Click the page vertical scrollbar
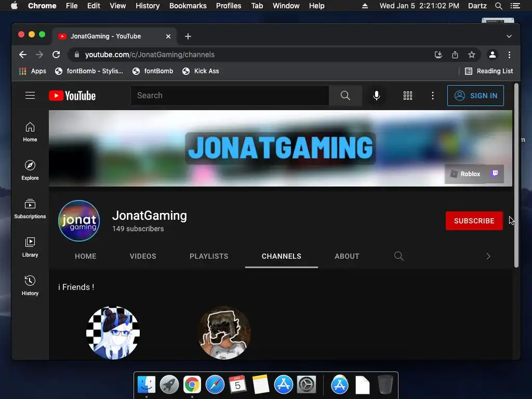The height and width of the screenshot is (399, 532). click(x=516, y=176)
